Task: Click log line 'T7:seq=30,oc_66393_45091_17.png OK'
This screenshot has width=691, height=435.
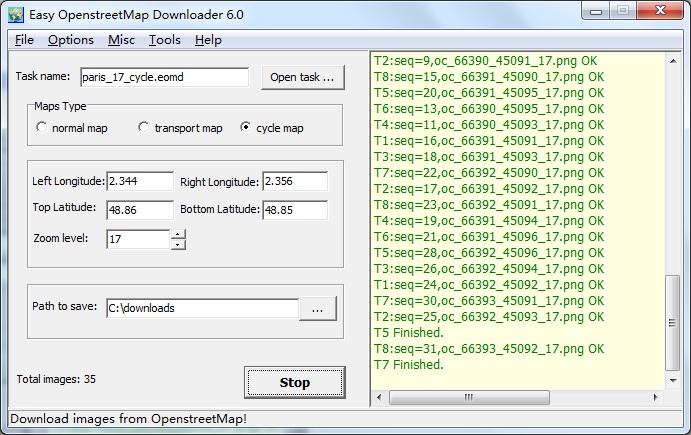Action: pyautogui.click(x=489, y=301)
